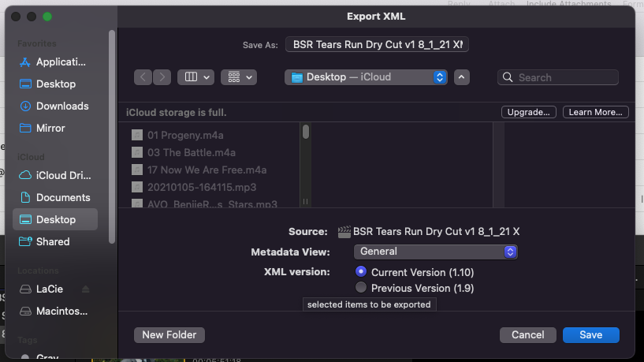Open Metadata View General dropdown
The width and height of the screenshot is (644, 362).
[x=435, y=252]
